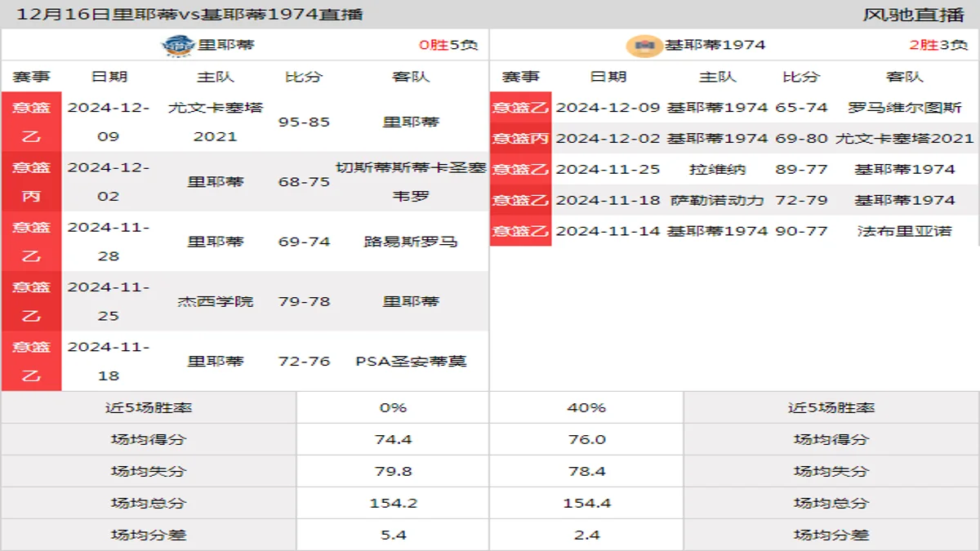This screenshot has width=980, height=551.
Task: Click the 40% win rate value
Action: [x=586, y=407]
